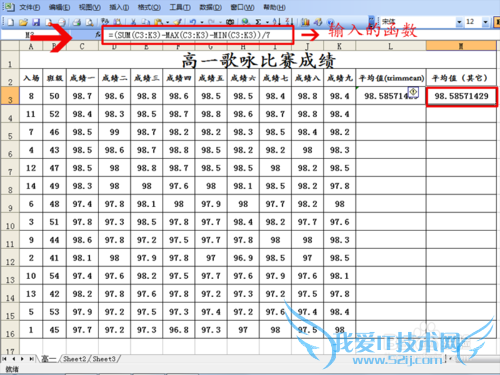500x375 pixels.
Task: Click the Open file folder icon
Action: click(23, 22)
